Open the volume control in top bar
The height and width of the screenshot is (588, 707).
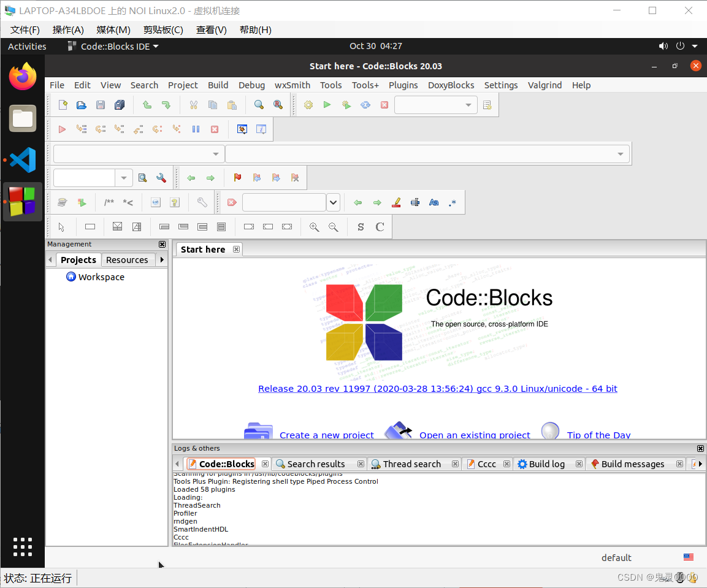tap(663, 47)
